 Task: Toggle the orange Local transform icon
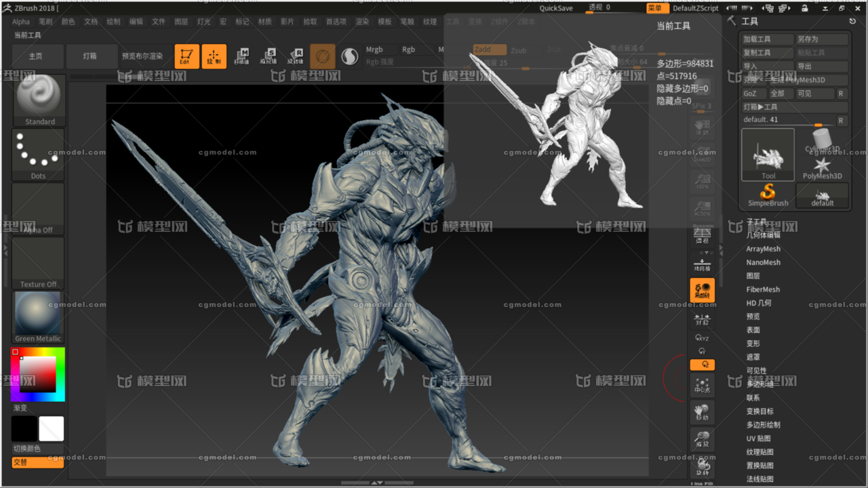(702, 290)
